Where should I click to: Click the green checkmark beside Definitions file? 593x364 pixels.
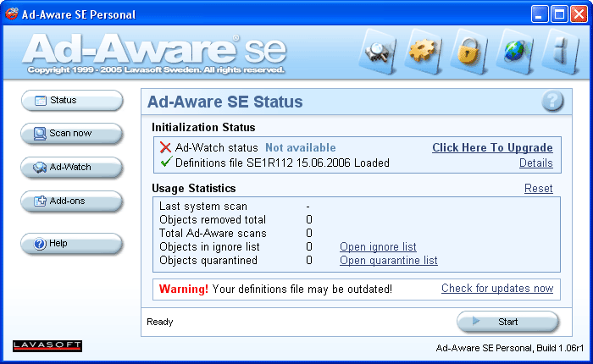(166, 162)
